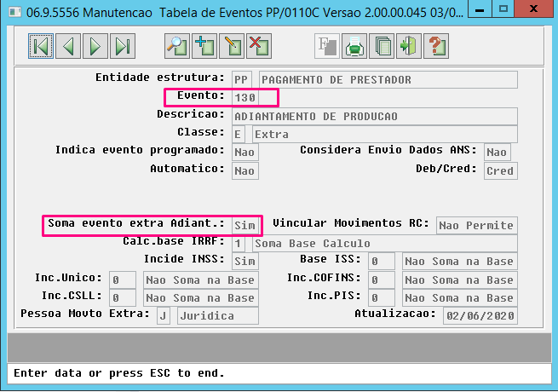Click the Base ISS Nao Soma na Base field

pos(460,261)
